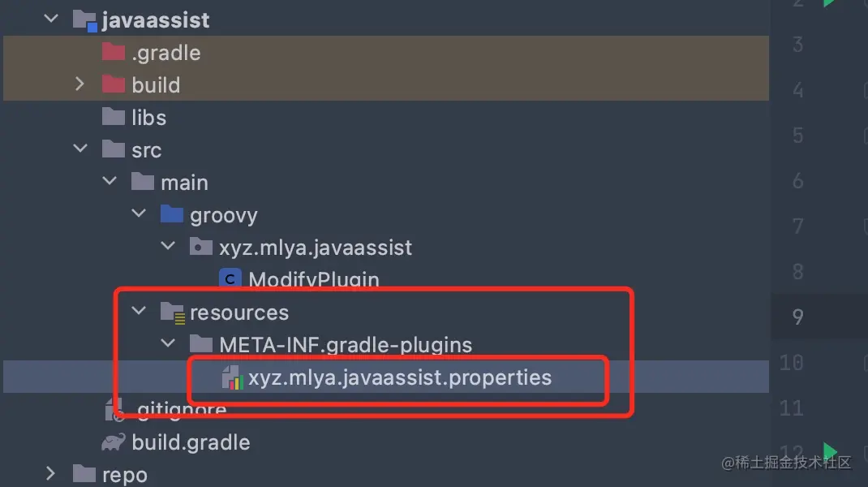Click the xyz.mlya.javaassist.properties file icon
This screenshot has height=487, width=868.
(x=233, y=377)
